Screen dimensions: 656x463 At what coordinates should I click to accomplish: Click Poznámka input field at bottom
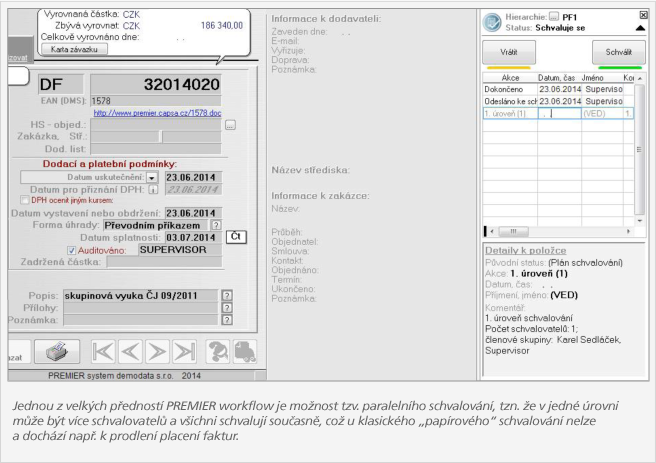coord(141,320)
